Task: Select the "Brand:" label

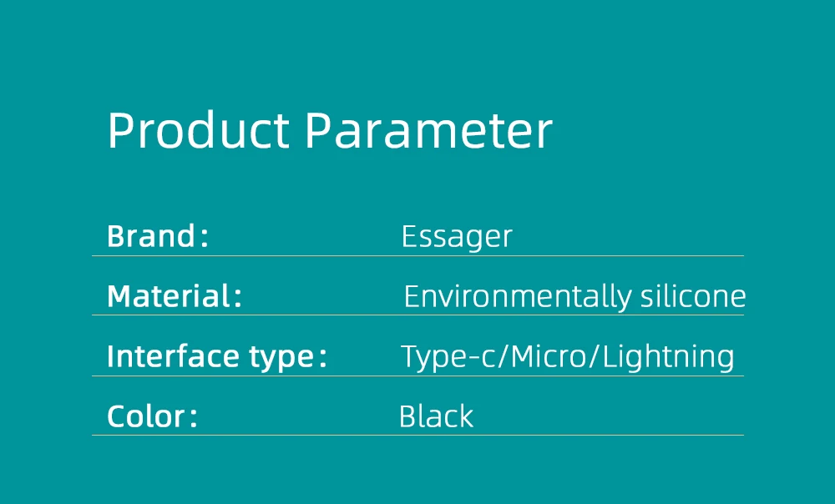Action: (x=157, y=237)
